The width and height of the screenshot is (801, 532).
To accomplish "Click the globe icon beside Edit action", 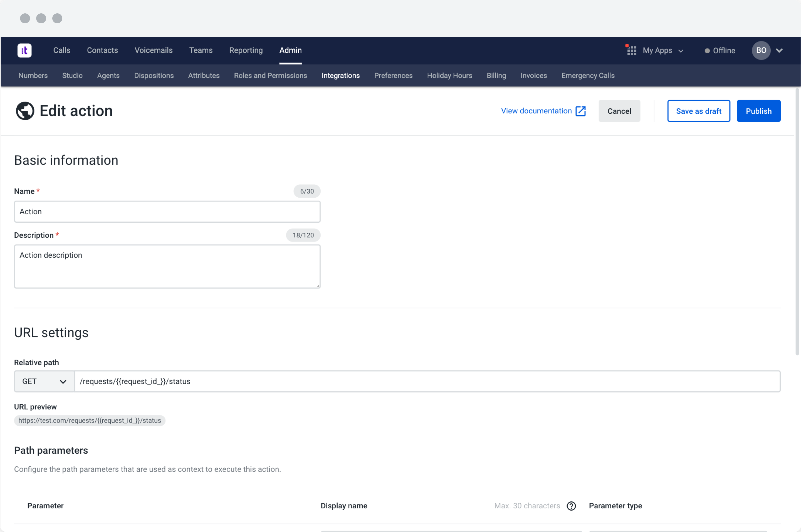I will coord(25,111).
